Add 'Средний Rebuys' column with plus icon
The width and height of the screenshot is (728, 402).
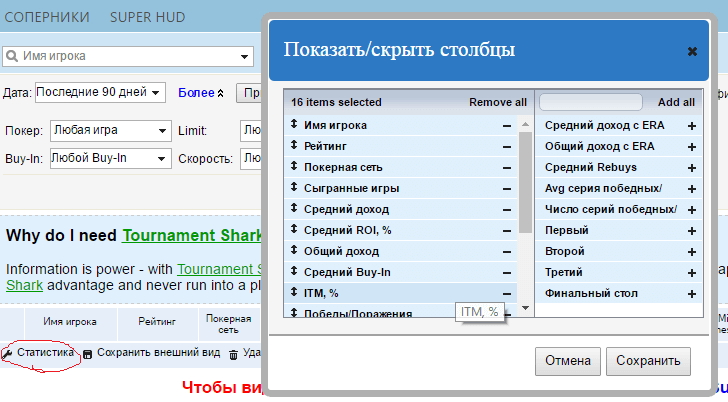click(691, 168)
